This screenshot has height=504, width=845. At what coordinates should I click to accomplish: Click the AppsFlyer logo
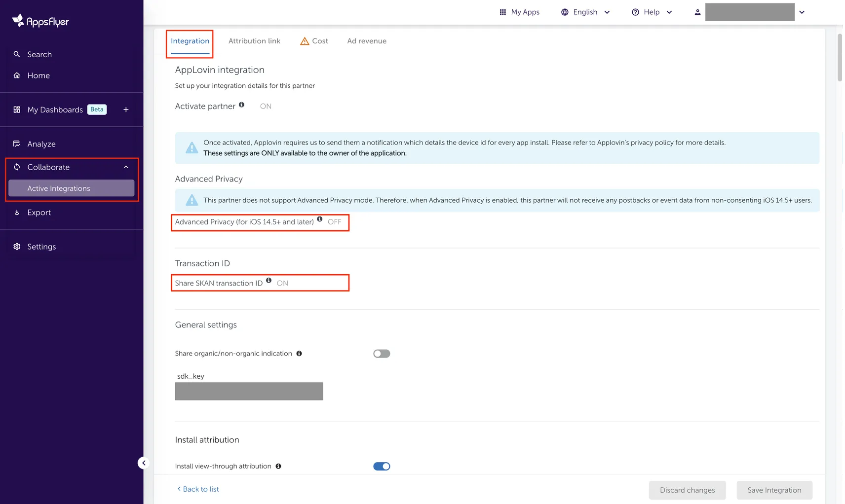pyautogui.click(x=40, y=20)
